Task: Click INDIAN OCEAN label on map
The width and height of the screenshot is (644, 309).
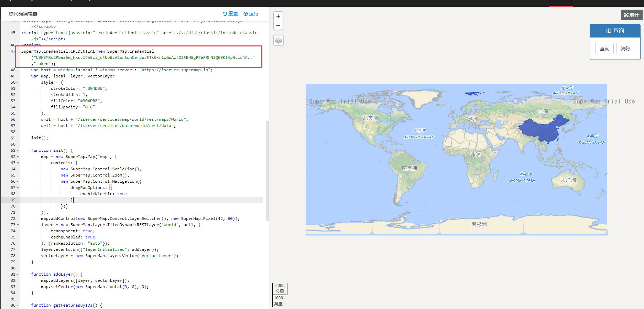Action: coord(522,181)
